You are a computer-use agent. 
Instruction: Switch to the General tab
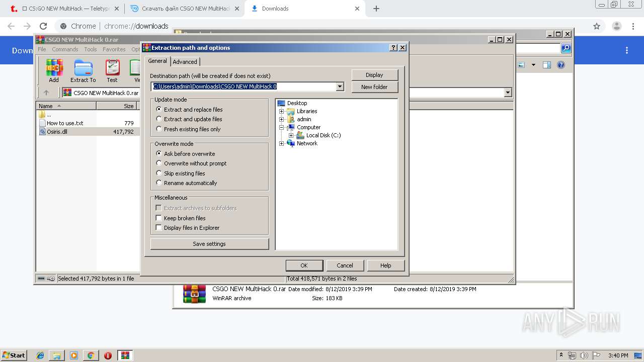point(157,60)
